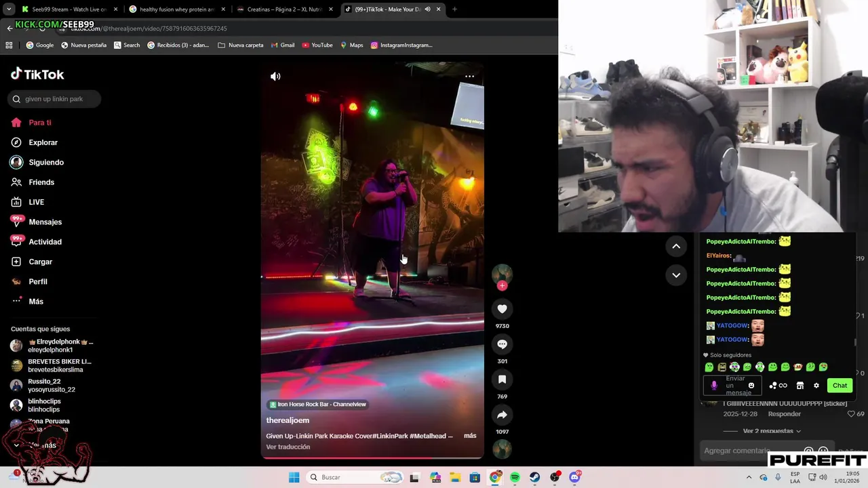Open the Windows Start menu
Viewport: 868px width, 488px height.
click(x=294, y=477)
